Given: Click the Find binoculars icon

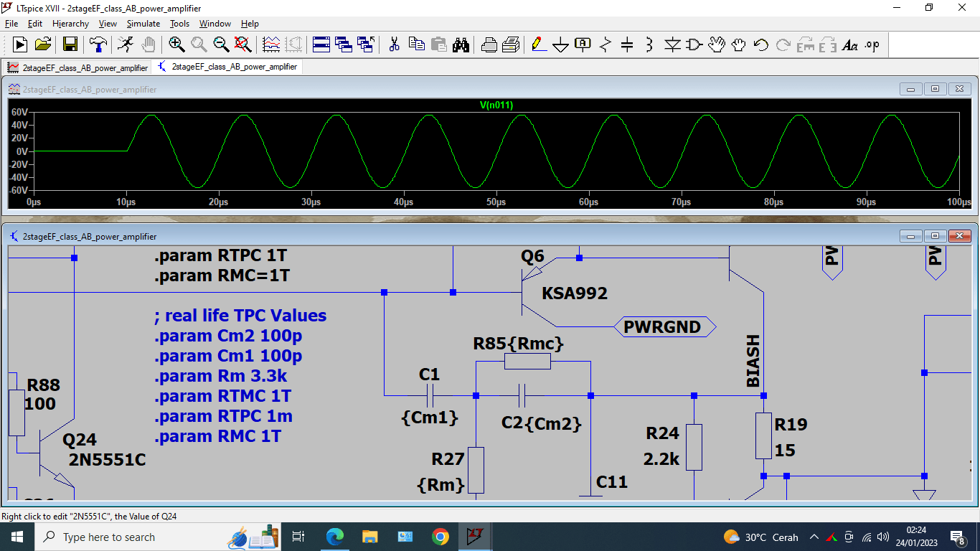Looking at the screenshot, I should click(x=461, y=44).
